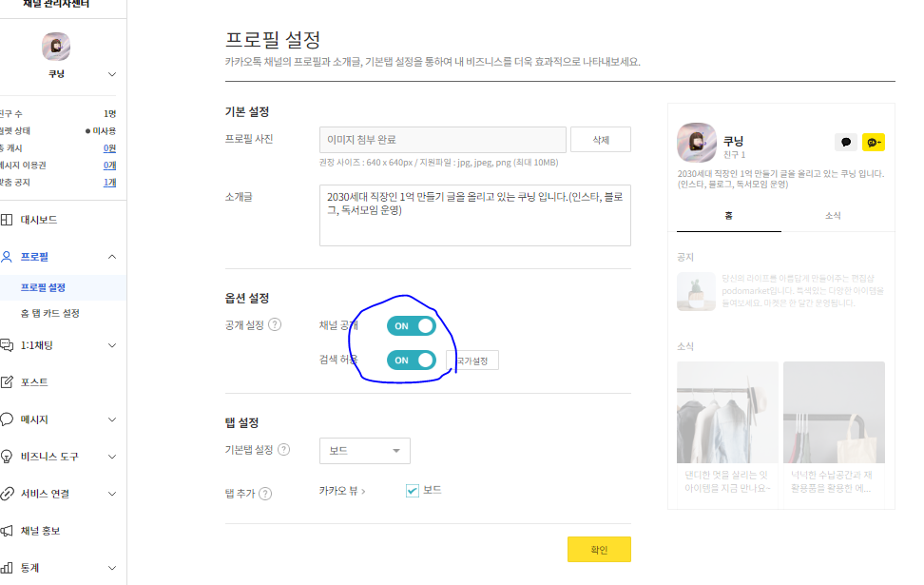Click the channel promotion megaphone icon
Viewport: 924px width, 585px height.
click(x=7, y=531)
